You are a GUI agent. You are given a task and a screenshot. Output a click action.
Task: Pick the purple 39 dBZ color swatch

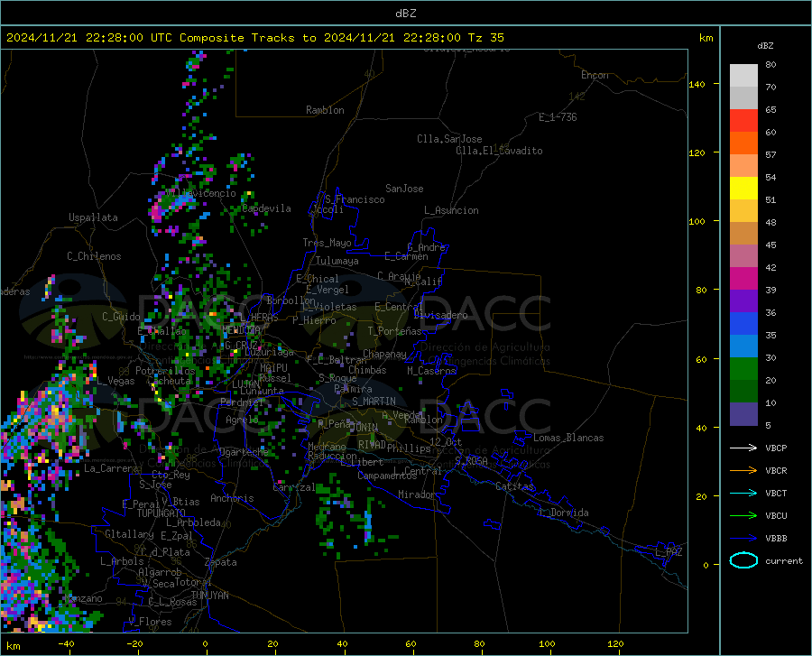(x=743, y=301)
